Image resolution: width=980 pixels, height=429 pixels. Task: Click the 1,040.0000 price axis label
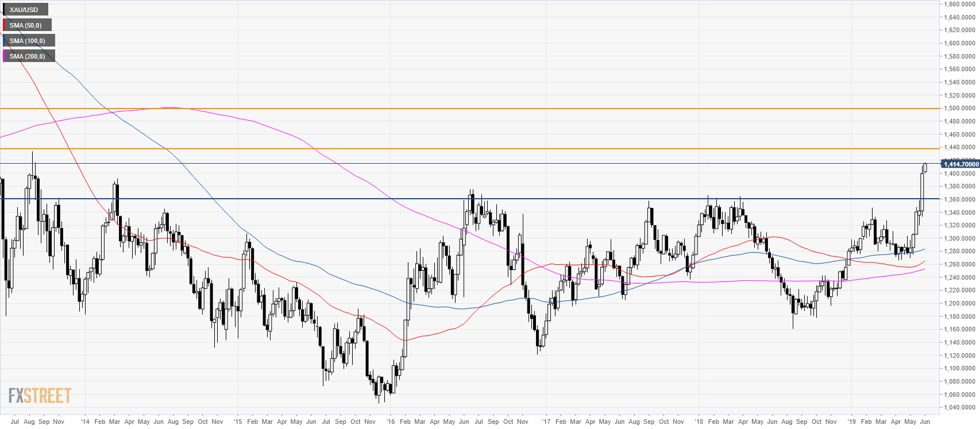959,407
